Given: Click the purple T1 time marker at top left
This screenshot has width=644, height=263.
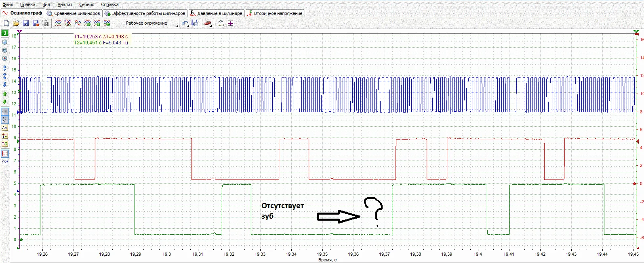Looking at the screenshot, I should point(19,31).
